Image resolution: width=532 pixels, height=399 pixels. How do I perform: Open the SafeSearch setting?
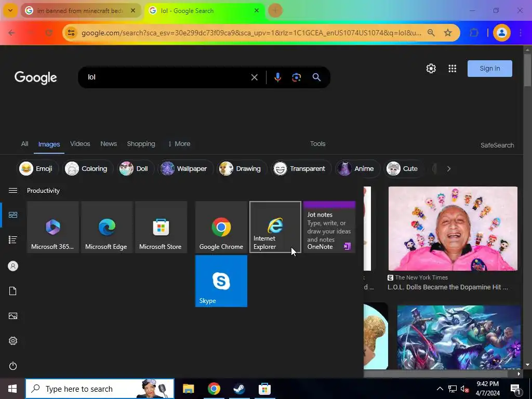point(497,145)
